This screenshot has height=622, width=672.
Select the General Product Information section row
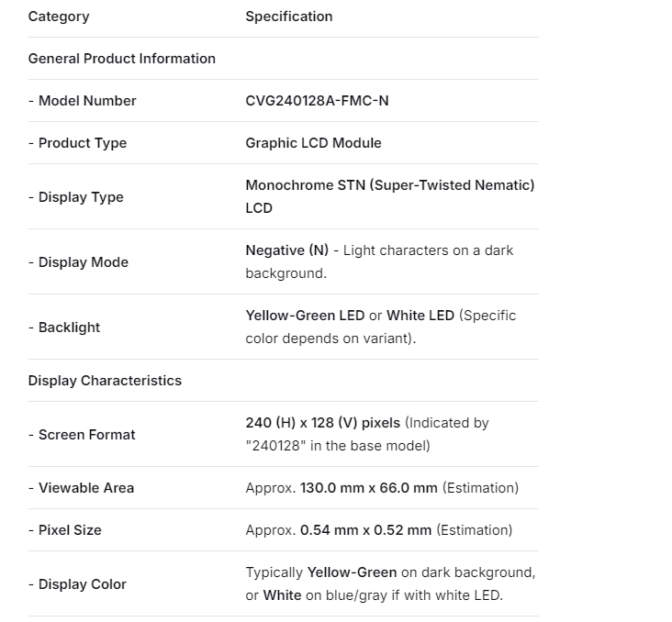tap(122, 59)
